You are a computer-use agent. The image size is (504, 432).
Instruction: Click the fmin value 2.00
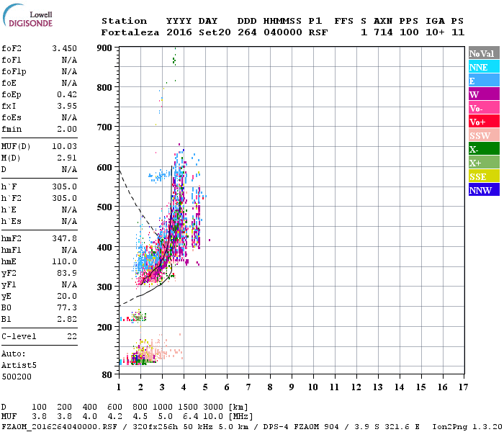click(x=67, y=129)
